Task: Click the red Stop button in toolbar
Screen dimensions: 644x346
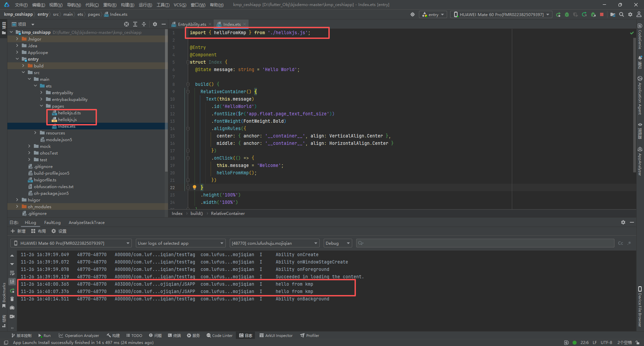Action: [x=602, y=14]
